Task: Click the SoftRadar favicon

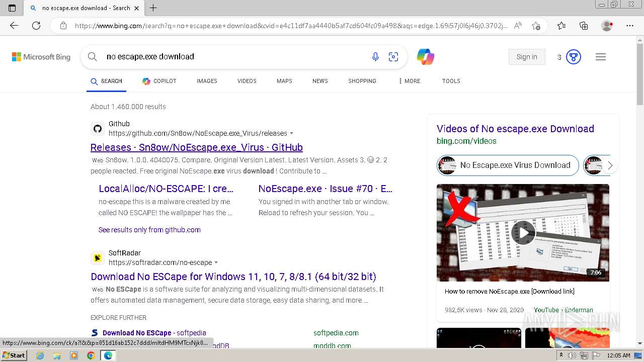Action: click(98, 258)
